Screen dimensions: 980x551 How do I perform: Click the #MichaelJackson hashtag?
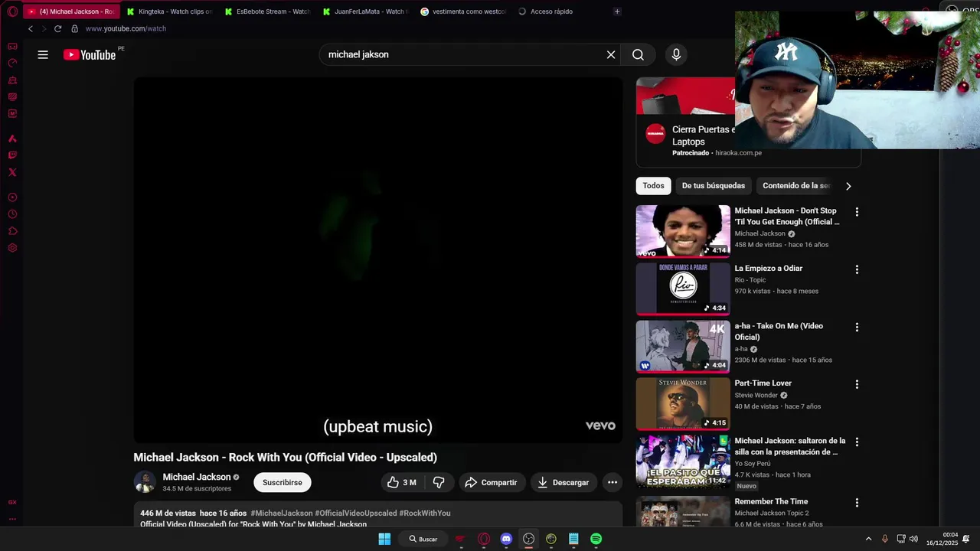pyautogui.click(x=281, y=513)
